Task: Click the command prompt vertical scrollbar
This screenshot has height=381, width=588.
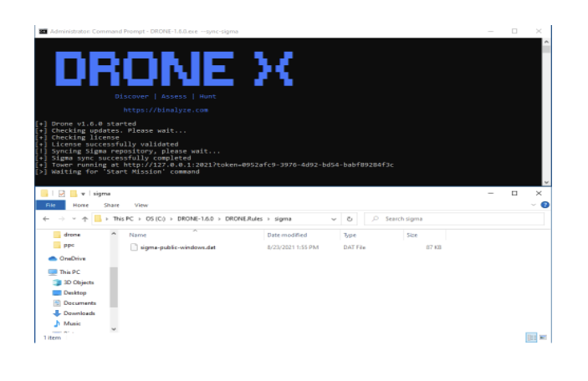Action: [x=546, y=109]
